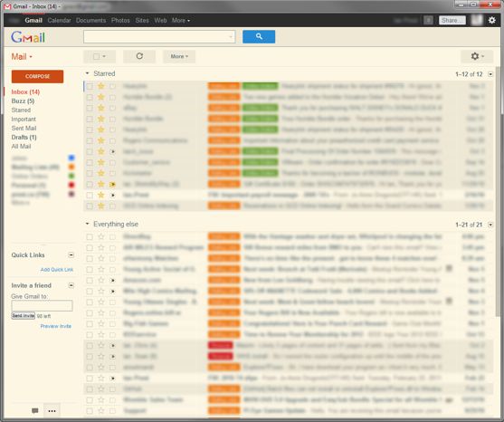This screenshot has width=504, height=422.
Task: Tick the checkbox of the bottom-most visible email
Action: point(90,410)
